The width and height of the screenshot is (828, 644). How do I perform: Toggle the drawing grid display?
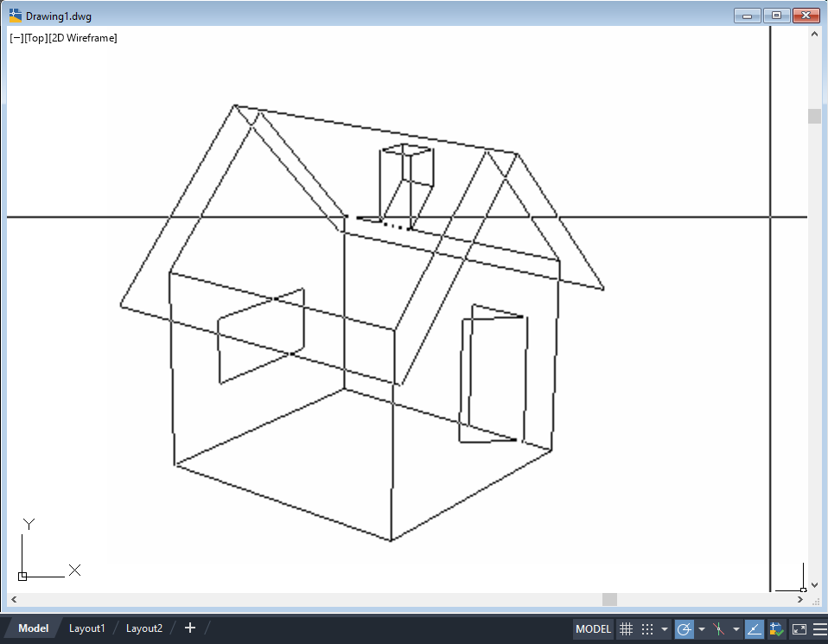pyautogui.click(x=626, y=628)
